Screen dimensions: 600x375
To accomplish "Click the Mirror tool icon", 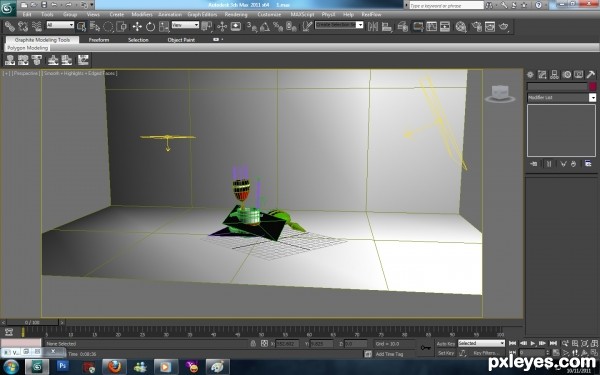I will (373, 26).
